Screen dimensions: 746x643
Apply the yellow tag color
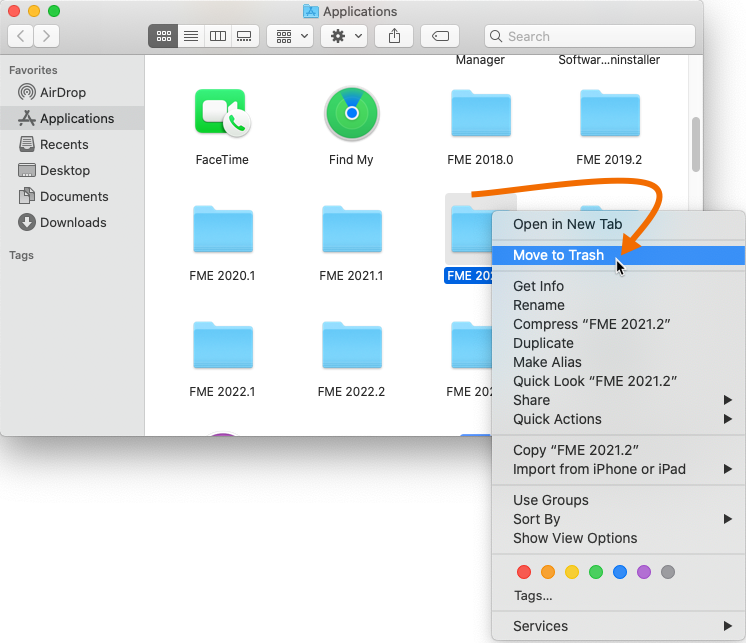click(x=572, y=572)
